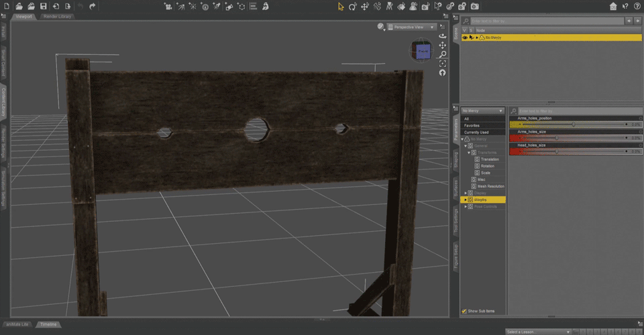Screen dimensions: 644x335
Task: Open the Perspective View dropdown
Action: tap(411, 27)
